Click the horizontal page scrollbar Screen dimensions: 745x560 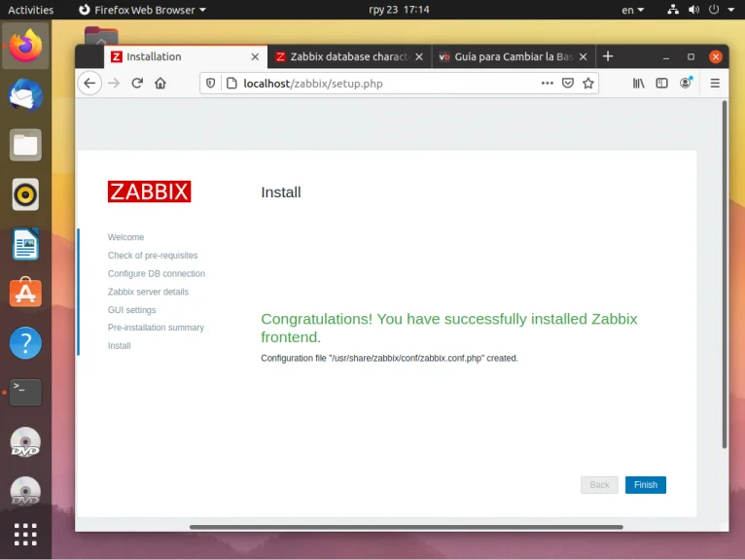[x=407, y=527]
